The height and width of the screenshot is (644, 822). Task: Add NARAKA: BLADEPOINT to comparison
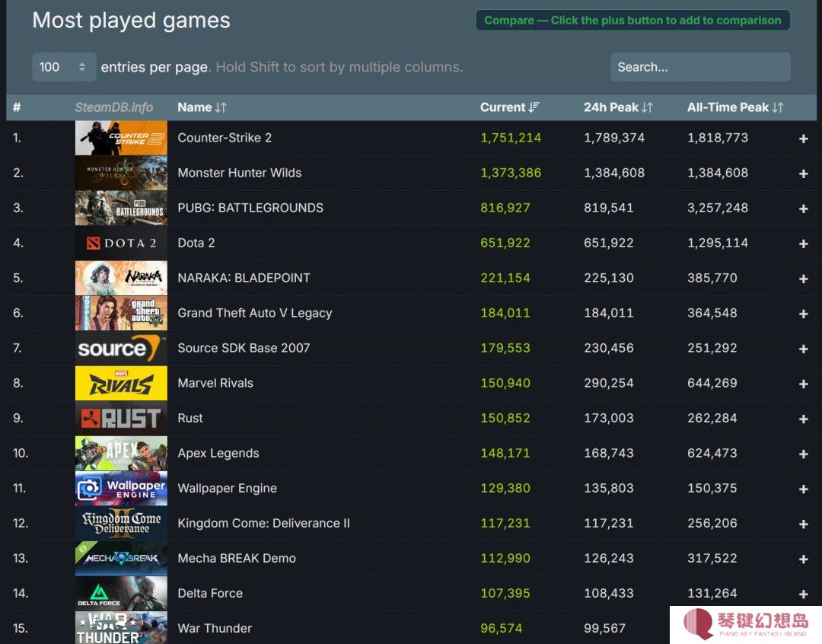coord(803,279)
